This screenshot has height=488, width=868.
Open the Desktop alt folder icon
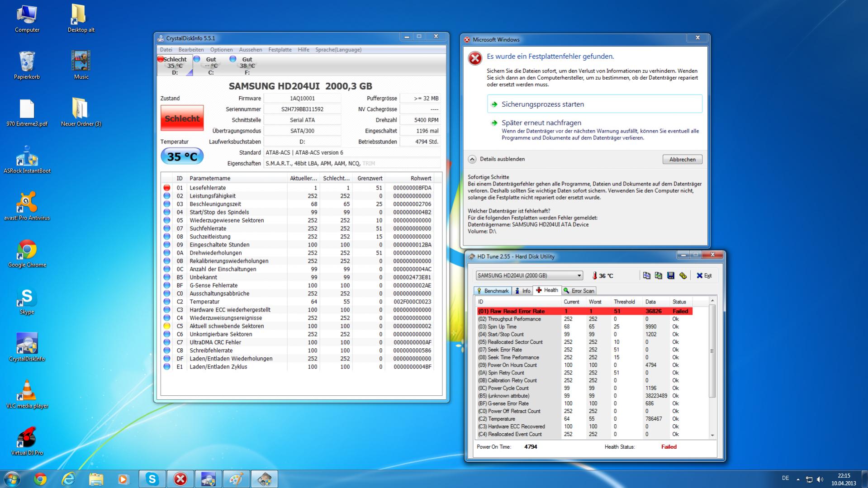[81, 19]
